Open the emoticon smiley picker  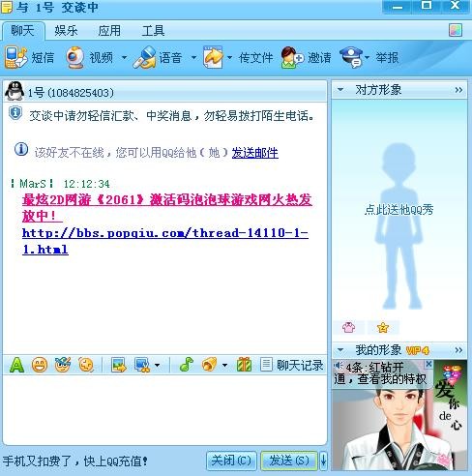pos(40,365)
